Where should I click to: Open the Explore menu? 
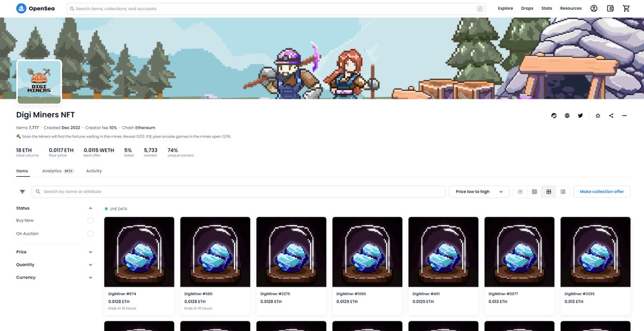[x=506, y=9]
